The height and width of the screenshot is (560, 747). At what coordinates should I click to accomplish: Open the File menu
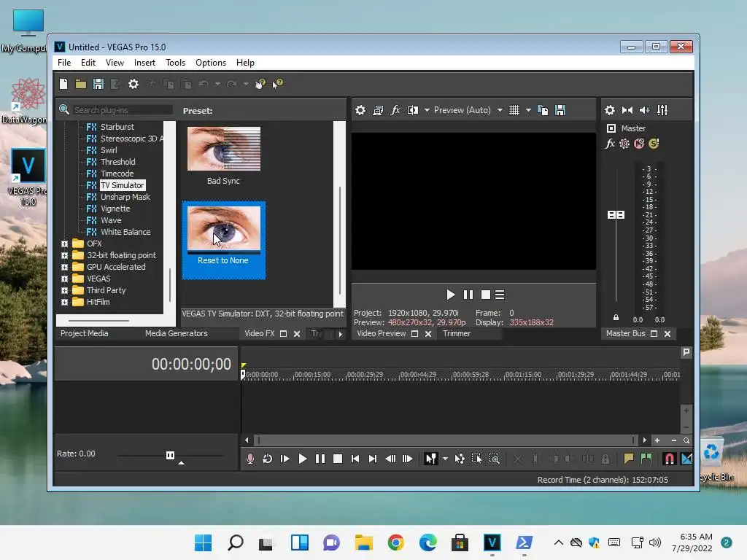click(64, 63)
